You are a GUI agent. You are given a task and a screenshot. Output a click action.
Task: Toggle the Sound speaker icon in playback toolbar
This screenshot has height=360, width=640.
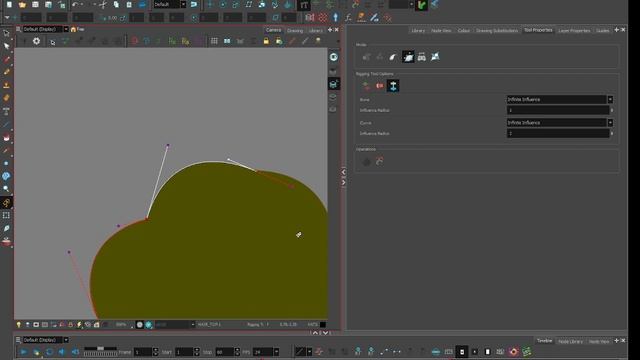pyautogui.click(x=62, y=351)
